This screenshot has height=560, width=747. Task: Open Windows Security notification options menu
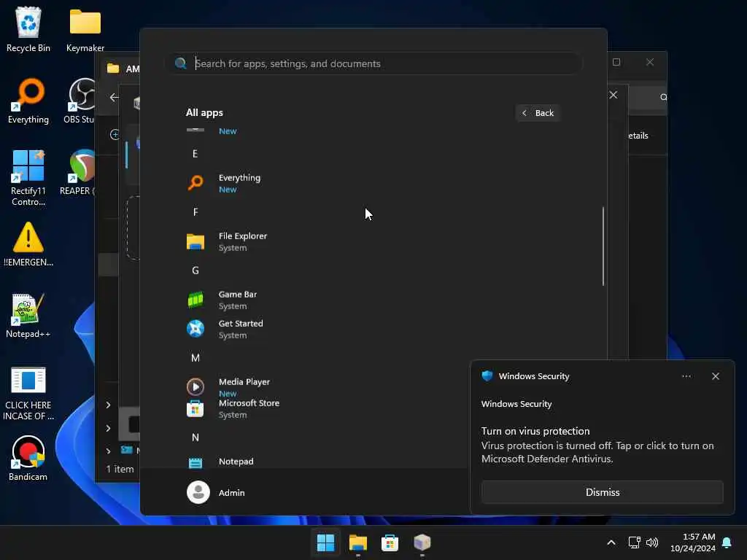pyautogui.click(x=686, y=376)
